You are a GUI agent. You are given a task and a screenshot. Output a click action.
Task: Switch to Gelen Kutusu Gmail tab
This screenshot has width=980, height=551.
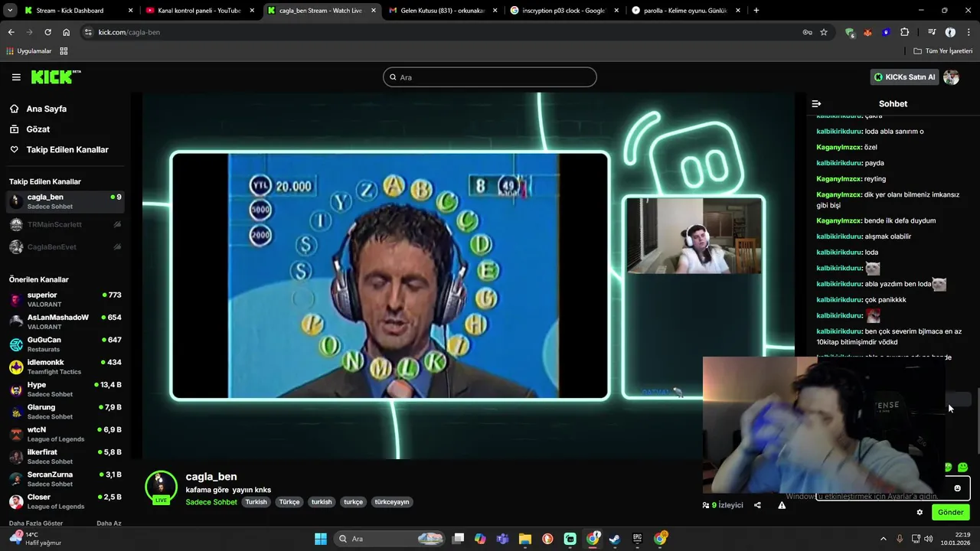[x=443, y=11]
